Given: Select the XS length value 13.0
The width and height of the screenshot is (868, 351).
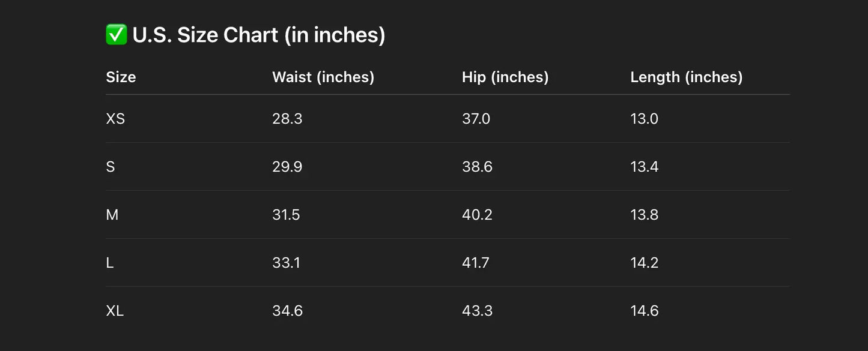Looking at the screenshot, I should [645, 119].
